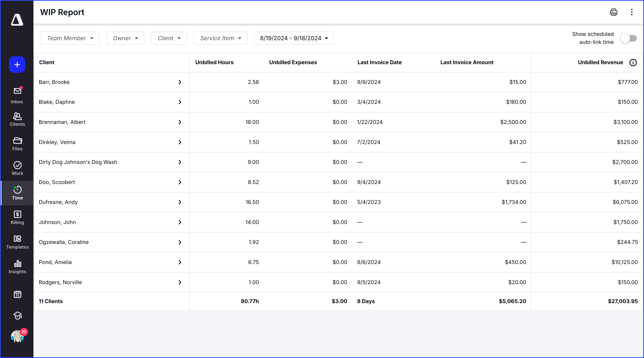Sort by Unbilled Hours column header
This screenshot has height=358, width=644.
(x=214, y=63)
